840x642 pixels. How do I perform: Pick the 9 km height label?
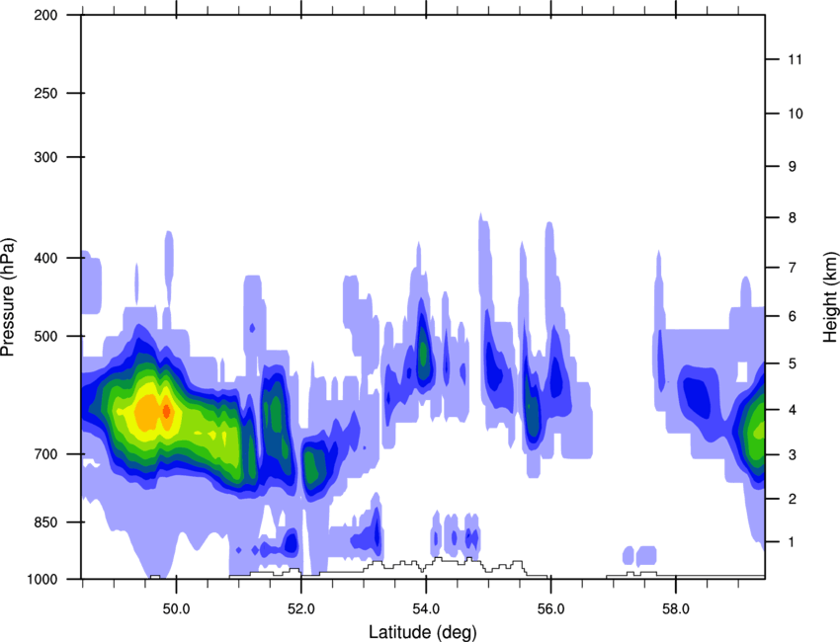click(792, 167)
